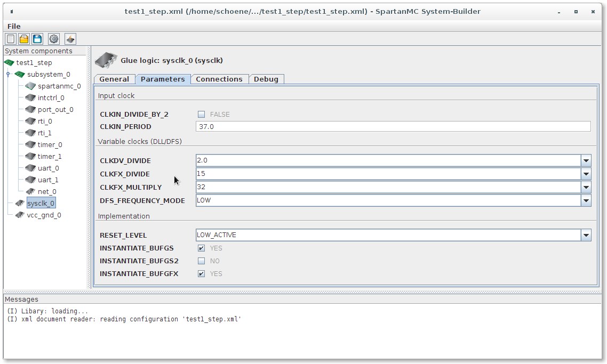Open the CLKFX_MULTIPLY dropdown arrow
This screenshot has height=364, width=607.
tap(586, 187)
